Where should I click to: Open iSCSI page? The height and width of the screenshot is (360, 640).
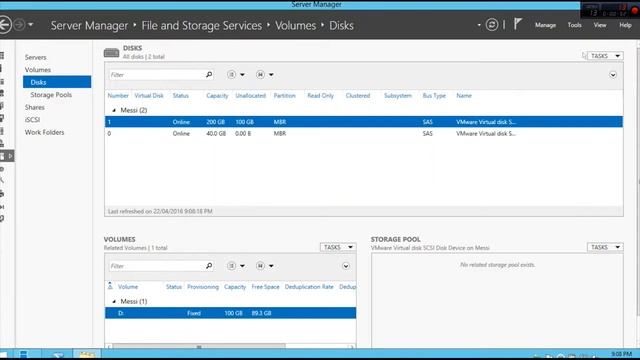click(x=32, y=120)
